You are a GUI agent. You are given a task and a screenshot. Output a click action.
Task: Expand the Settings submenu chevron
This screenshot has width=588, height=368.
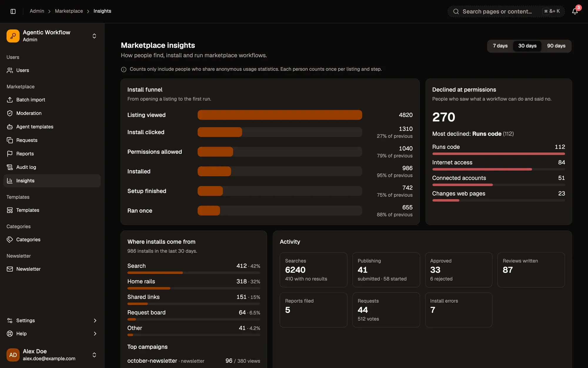pyautogui.click(x=95, y=321)
